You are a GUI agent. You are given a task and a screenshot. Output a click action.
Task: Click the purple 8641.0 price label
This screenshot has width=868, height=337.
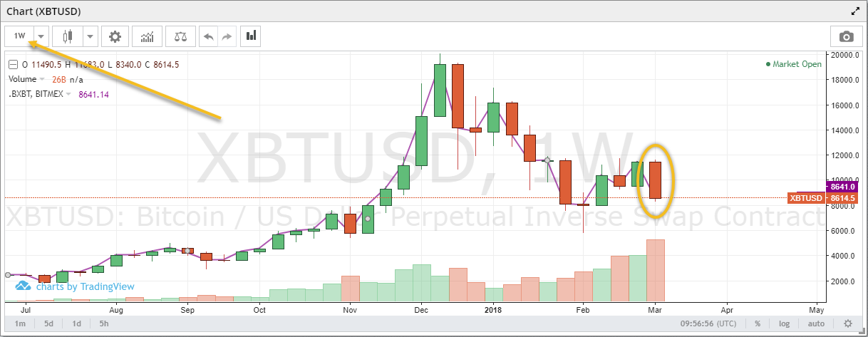(841, 187)
